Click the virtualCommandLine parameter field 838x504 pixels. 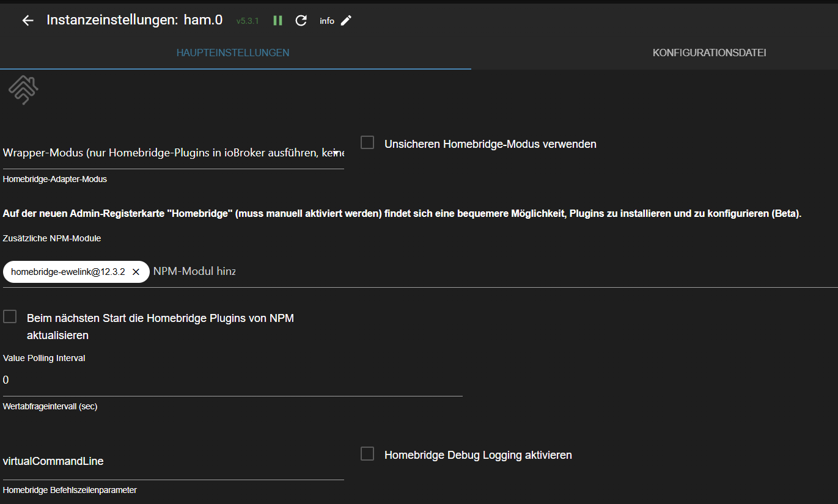tap(173, 462)
